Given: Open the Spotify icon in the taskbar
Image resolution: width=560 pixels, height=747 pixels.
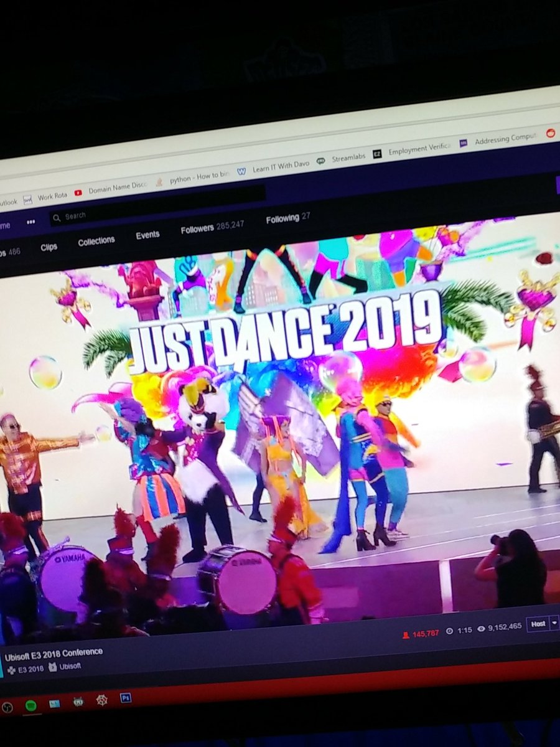Looking at the screenshot, I should [x=30, y=705].
